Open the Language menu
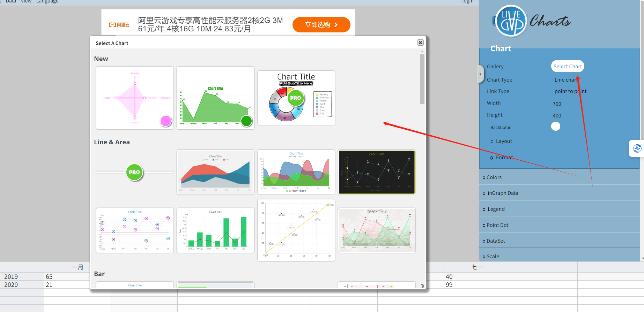Screen dimensions: 644x313 [x=47, y=1]
